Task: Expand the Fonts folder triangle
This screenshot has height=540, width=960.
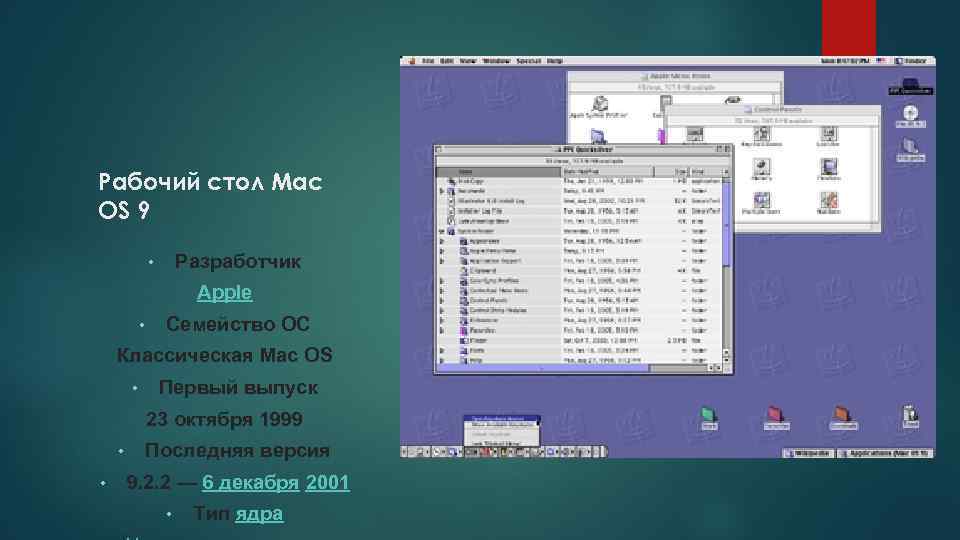Action: click(x=441, y=351)
